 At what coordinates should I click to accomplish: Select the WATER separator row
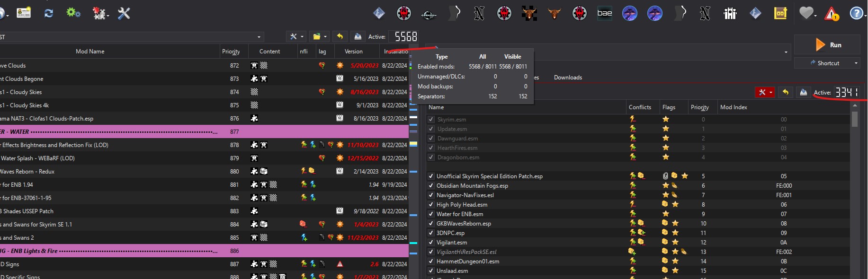point(204,131)
